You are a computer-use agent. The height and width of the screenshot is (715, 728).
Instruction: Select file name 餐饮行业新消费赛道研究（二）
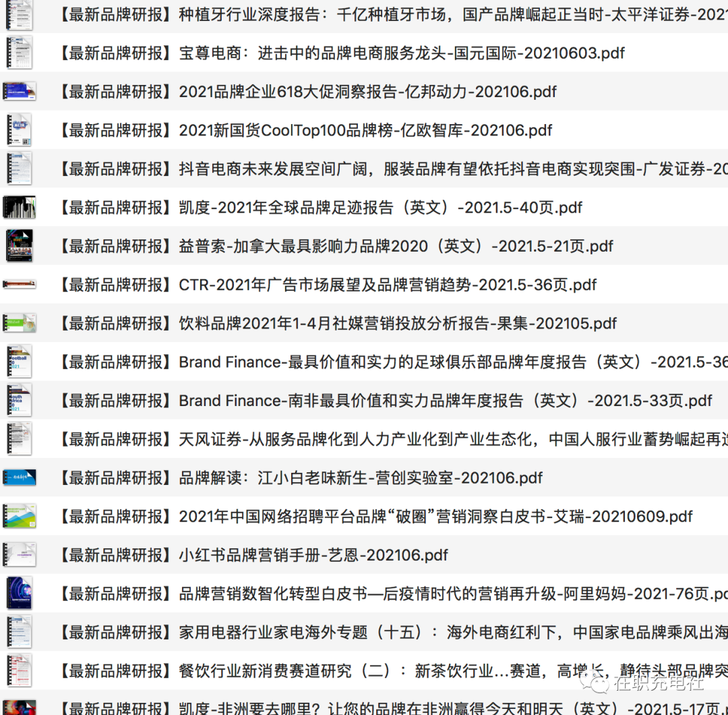393,670
